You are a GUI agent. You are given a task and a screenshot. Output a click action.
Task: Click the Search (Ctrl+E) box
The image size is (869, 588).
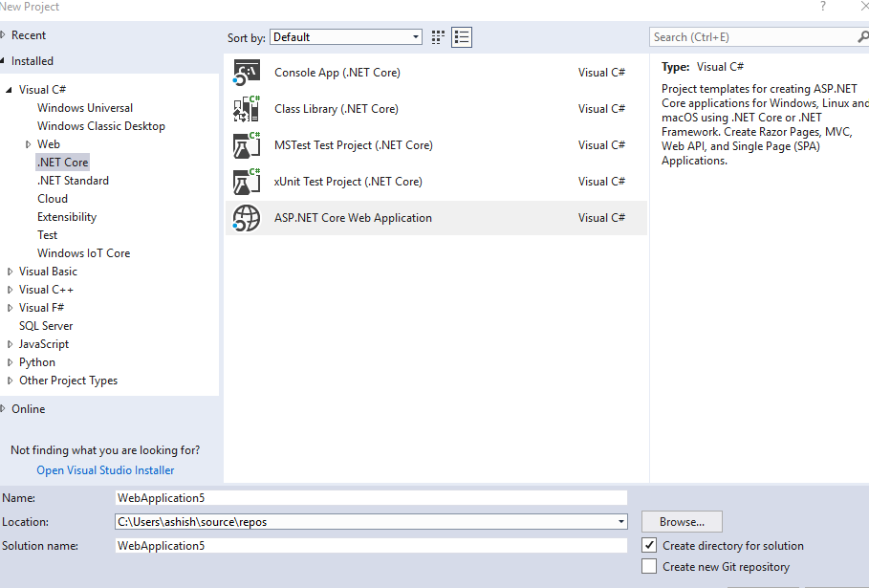[x=753, y=37]
